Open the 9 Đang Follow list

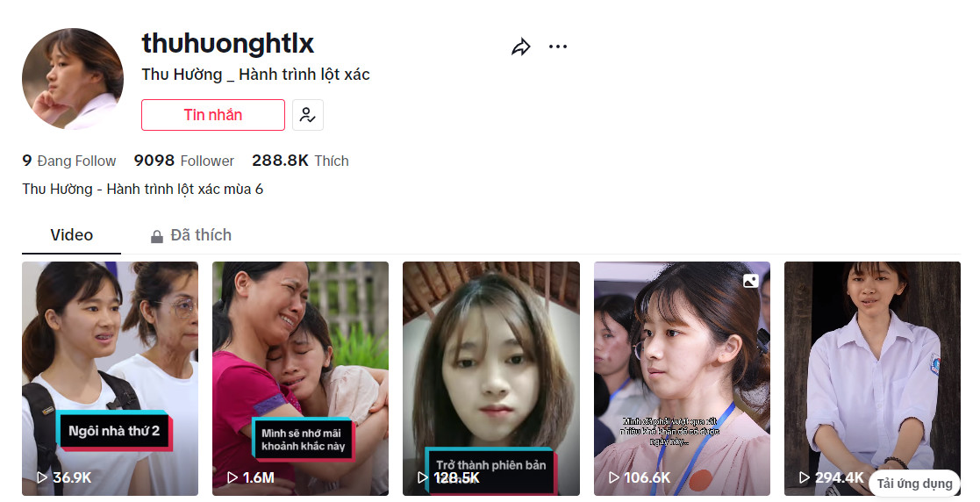(x=68, y=161)
